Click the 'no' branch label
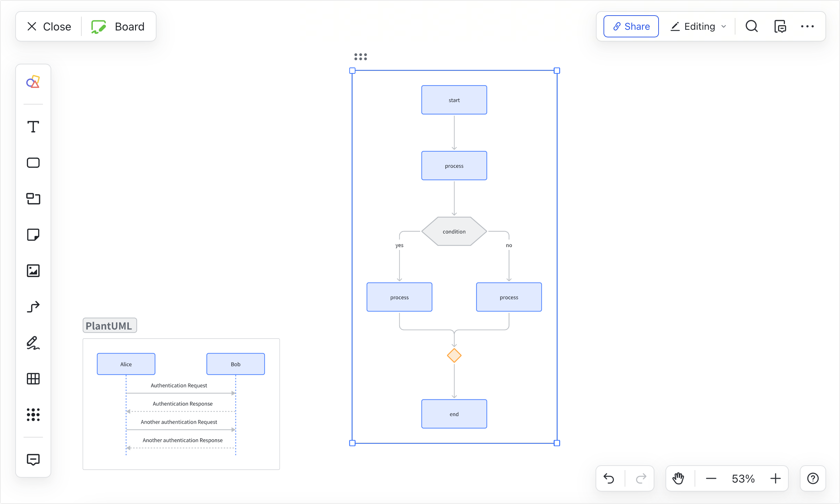The image size is (840, 504). tap(509, 245)
